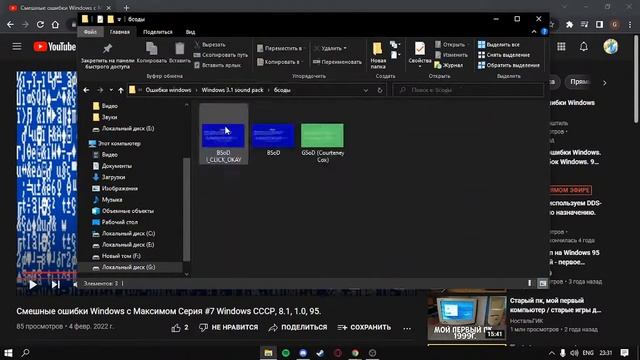The image size is (640, 360).
Task: Collapse the Explorer ribbon with the chevron
Action: [x=534, y=32]
